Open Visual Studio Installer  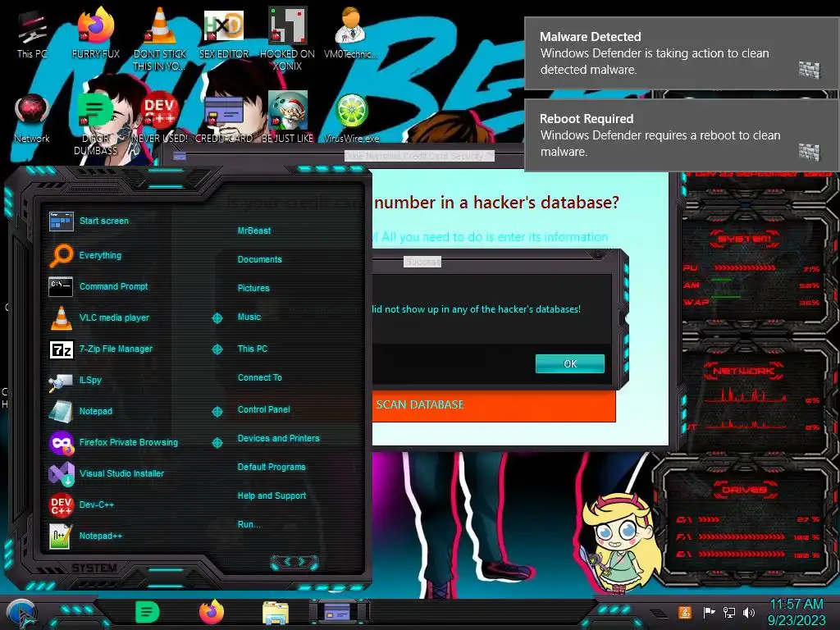107,473
